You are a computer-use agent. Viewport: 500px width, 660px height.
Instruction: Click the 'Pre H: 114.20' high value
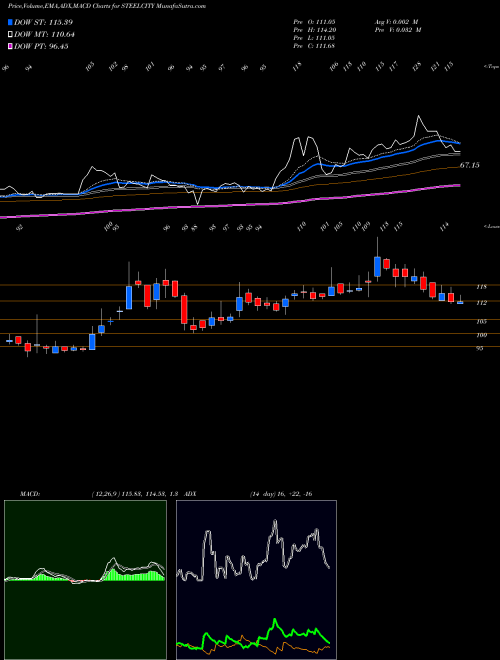click(x=314, y=30)
